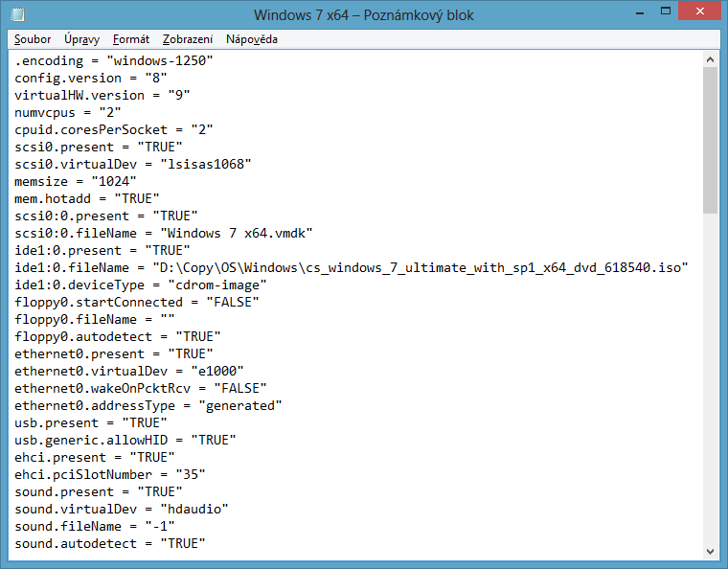Image resolution: width=728 pixels, height=569 pixels.
Task: Place the cursor in the ide1:0.fileName ISO path
Action: coord(421,267)
